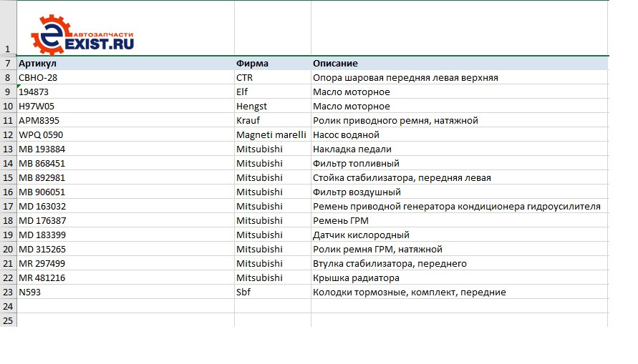Click the Накладка педали description
This screenshot has height=364, width=638.
click(460, 149)
